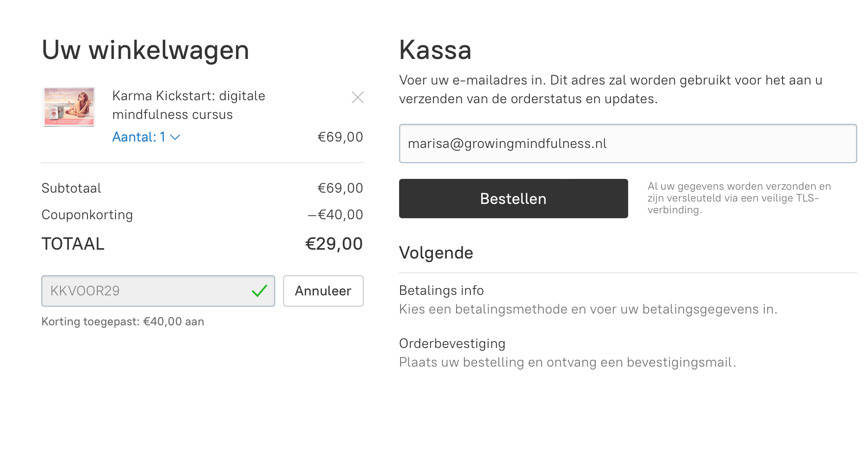The image size is (868, 463).
Task: Remove Karma Kickstart item from cart
Action: (x=358, y=97)
